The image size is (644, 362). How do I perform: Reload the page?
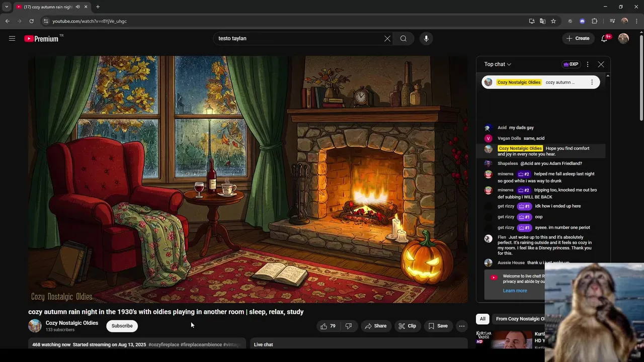(31, 21)
